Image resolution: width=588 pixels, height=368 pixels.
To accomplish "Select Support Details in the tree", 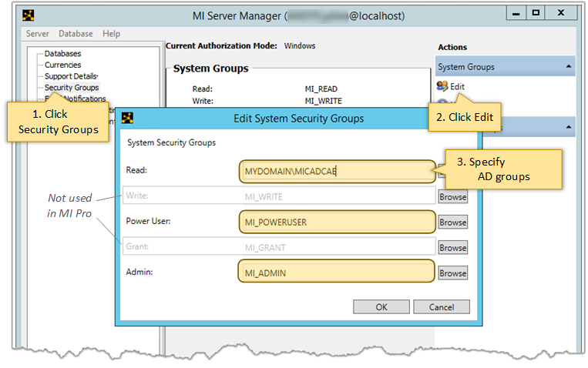I will (71, 76).
